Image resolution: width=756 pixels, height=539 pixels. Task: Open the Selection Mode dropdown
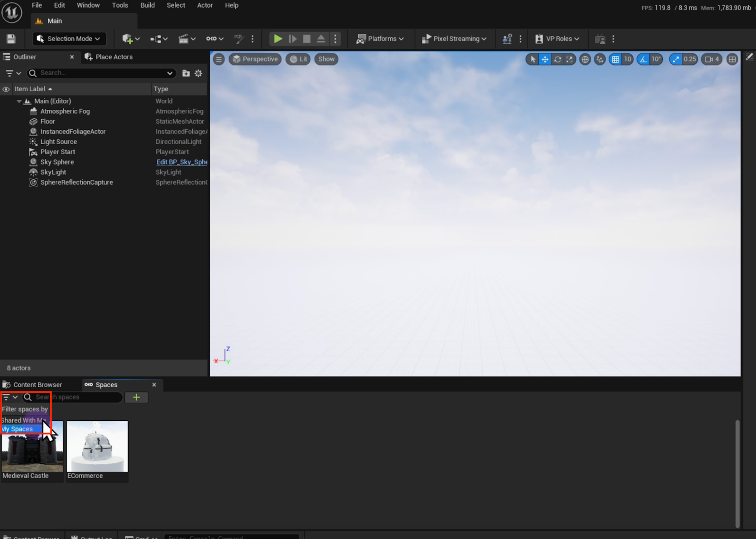point(69,39)
